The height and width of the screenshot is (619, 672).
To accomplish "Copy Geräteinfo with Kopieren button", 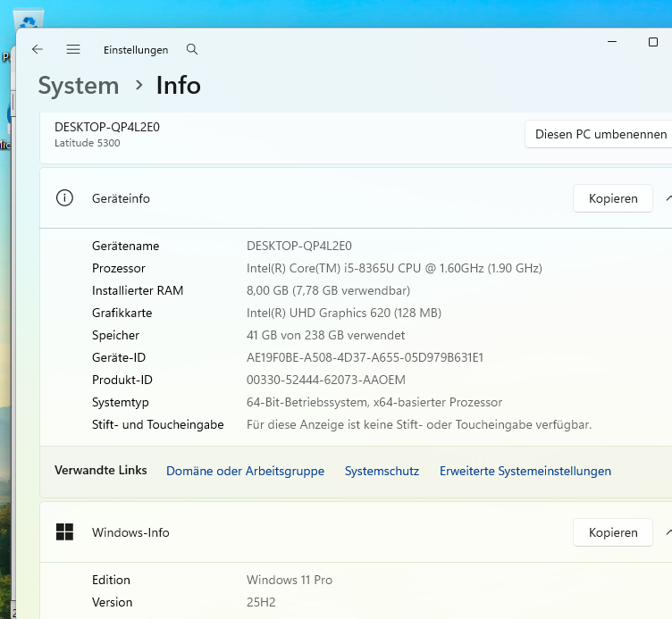I will [x=613, y=198].
